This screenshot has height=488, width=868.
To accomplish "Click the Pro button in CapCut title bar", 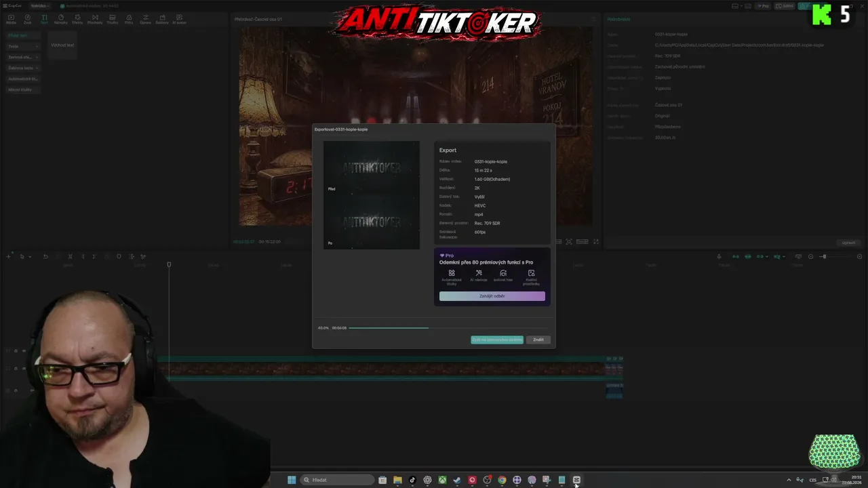I will coord(764,6).
